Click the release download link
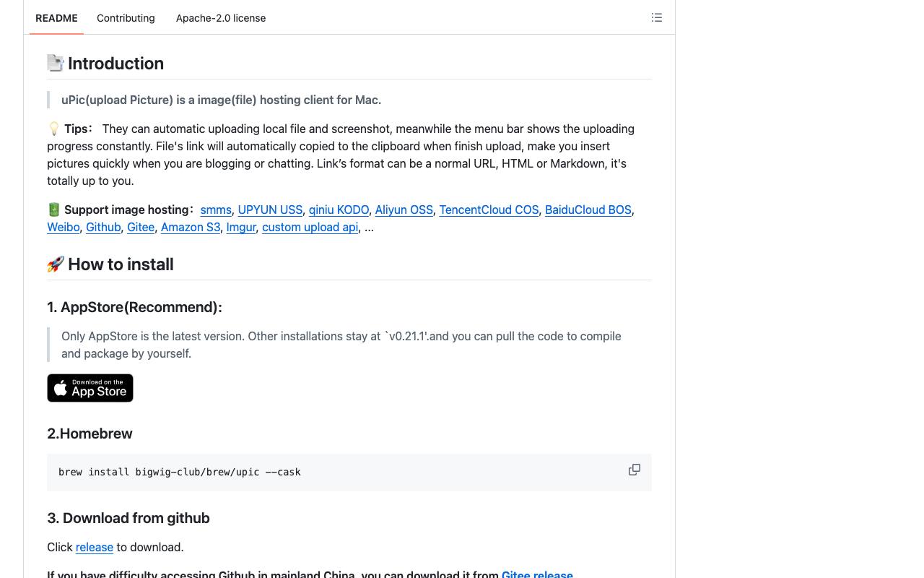This screenshot has width=924, height=578. point(95,547)
